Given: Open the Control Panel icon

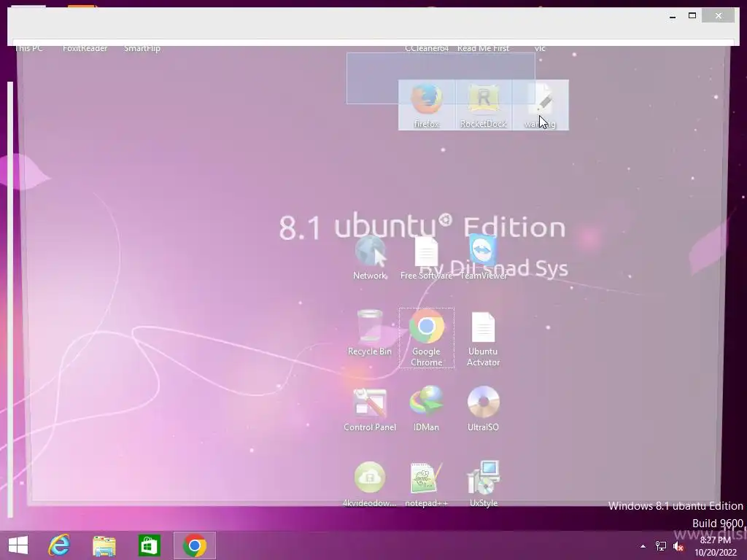Looking at the screenshot, I should pyautogui.click(x=370, y=408).
